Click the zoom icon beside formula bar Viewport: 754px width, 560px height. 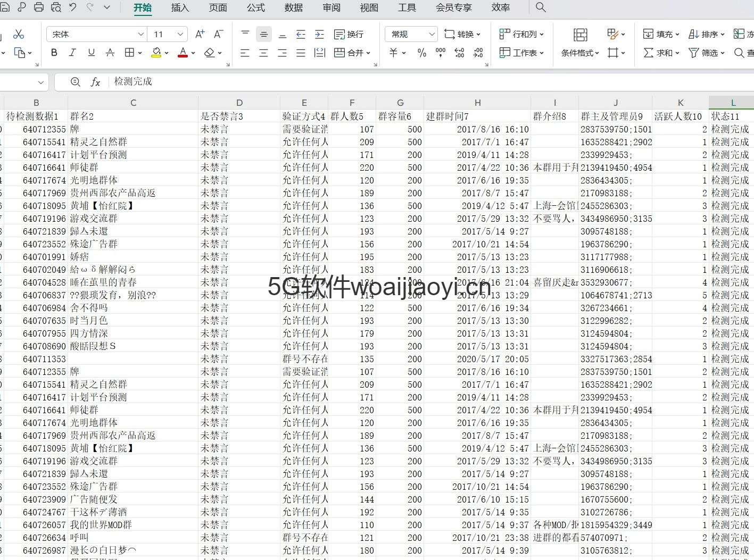[76, 82]
